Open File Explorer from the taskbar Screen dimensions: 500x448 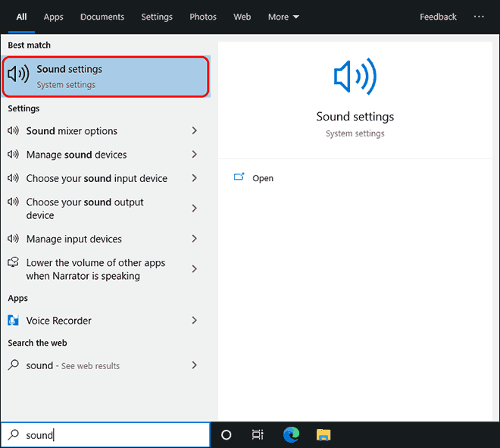[323, 435]
